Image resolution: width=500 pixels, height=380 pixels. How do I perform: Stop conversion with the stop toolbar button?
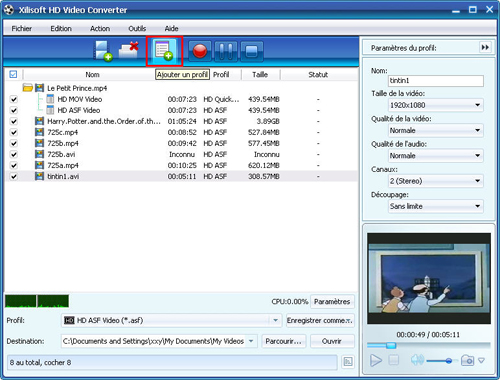pos(252,51)
